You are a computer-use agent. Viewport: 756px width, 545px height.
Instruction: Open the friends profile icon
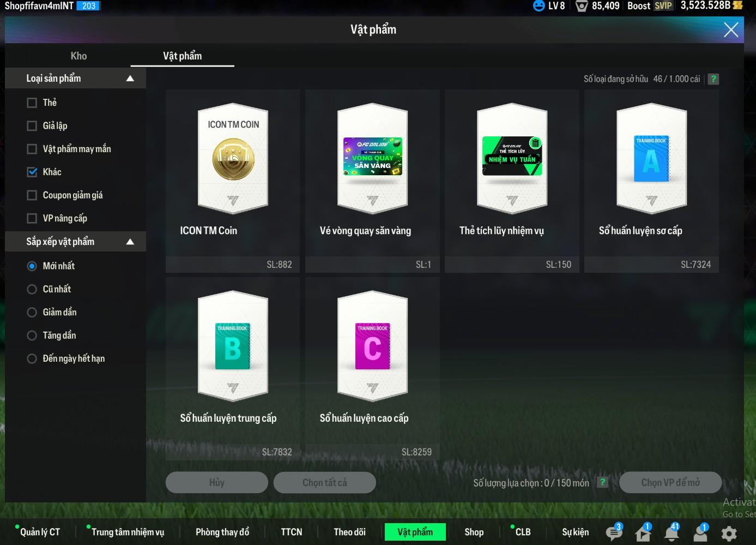pyautogui.click(x=700, y=532)
